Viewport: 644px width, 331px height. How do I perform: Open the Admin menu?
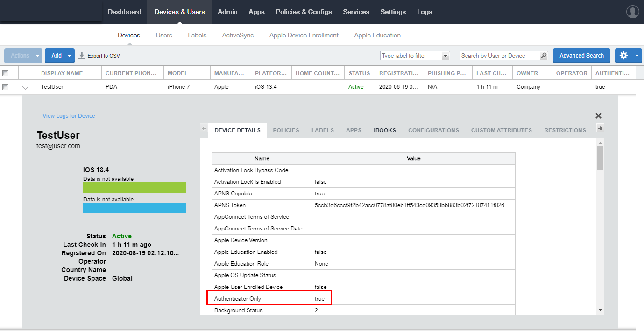[x=227, y=12]
